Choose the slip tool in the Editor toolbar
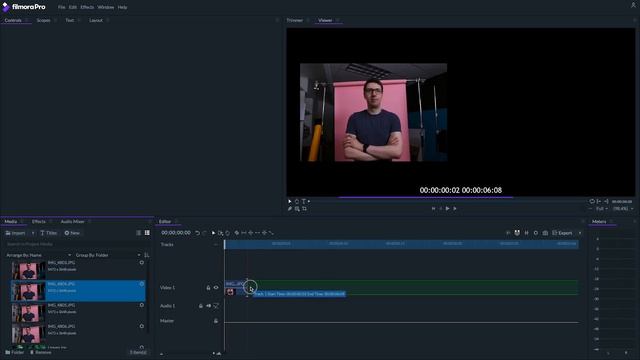The height and width of the screenshot is (360, 640). click(x=244, y=233)
